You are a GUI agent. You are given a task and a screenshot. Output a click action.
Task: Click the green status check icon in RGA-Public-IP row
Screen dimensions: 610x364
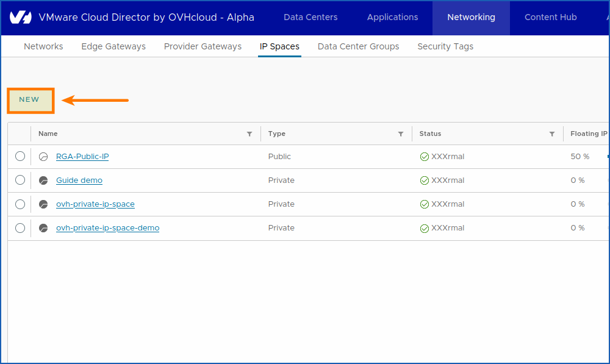coord(425,156)
